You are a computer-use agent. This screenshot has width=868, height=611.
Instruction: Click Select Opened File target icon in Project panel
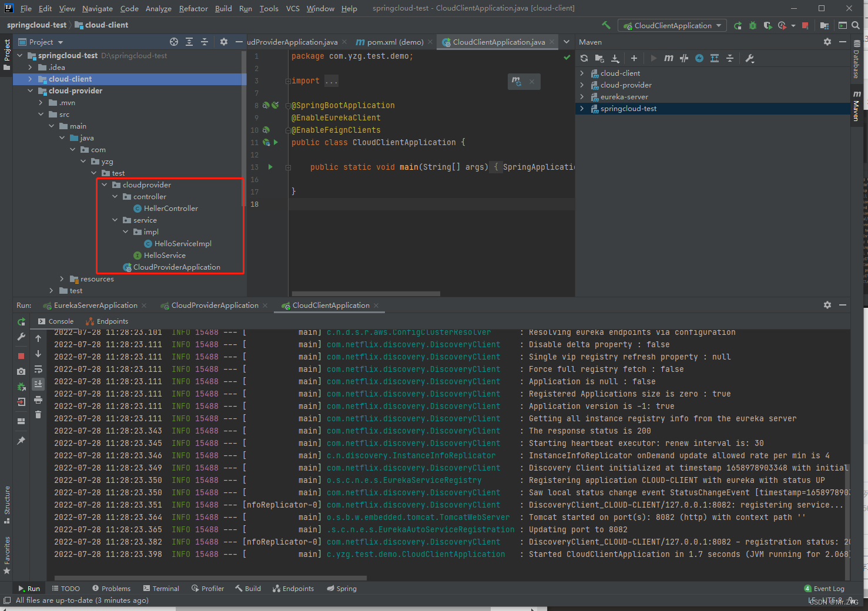[x=174, y=42]
